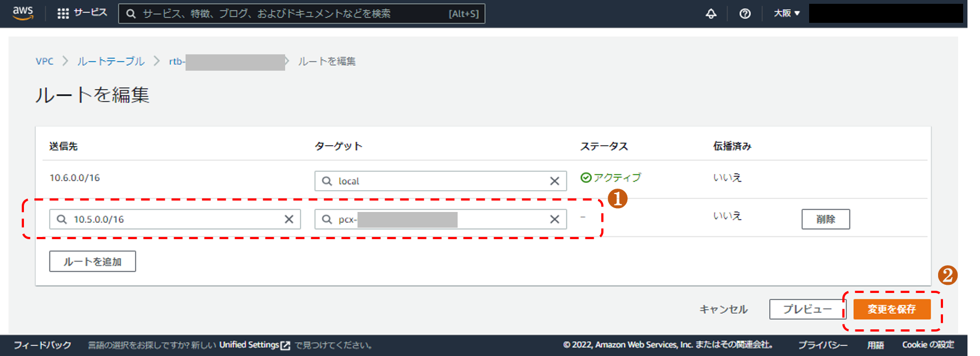Image resolution: width=980 pixels, height=356 pixels.
Task: Click the 変更を保存 button
Action: pyautogui.click(x=891, y=309)
